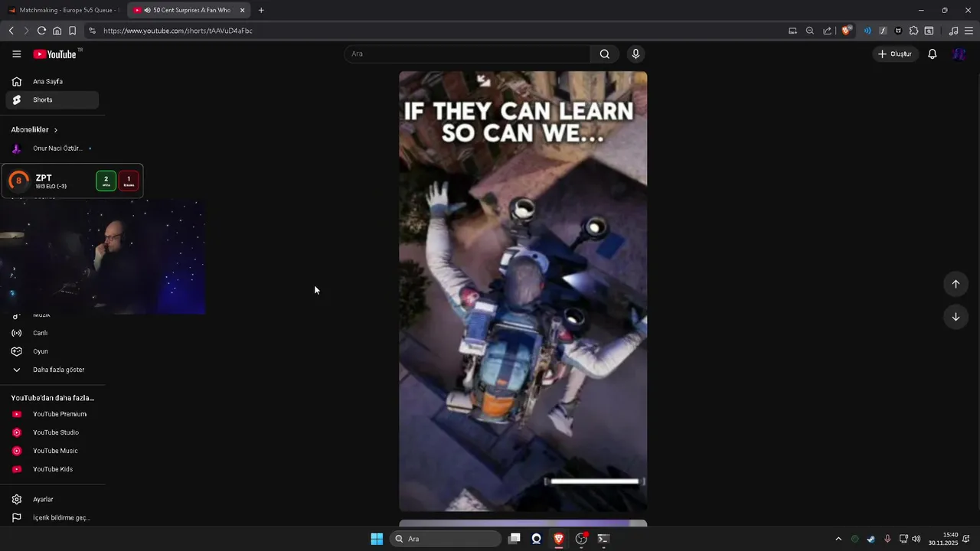This screenshot has width=980, height=551.
Task: Open YouTube Studio link
Action: tap(52, 432)
